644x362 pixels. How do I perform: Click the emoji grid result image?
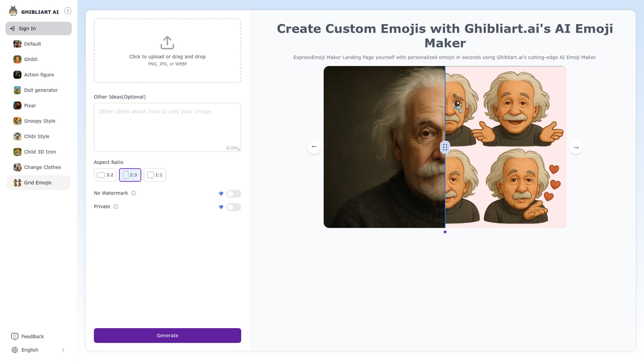click(x=506, y=147)
